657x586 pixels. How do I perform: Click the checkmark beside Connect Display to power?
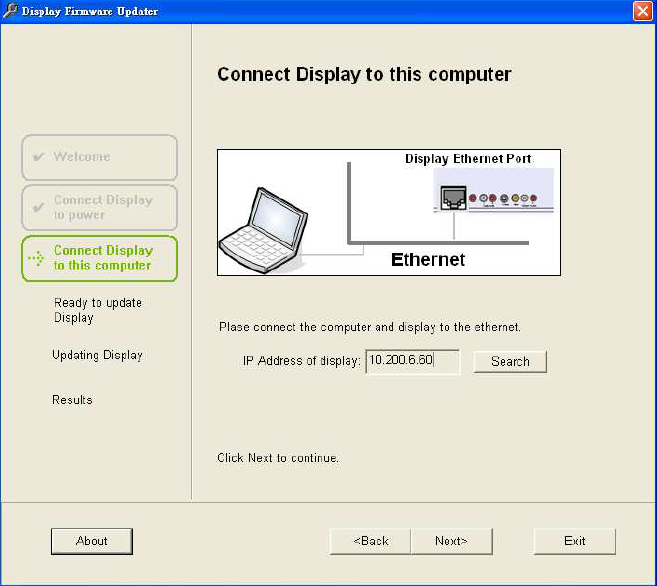pos(38,208)
